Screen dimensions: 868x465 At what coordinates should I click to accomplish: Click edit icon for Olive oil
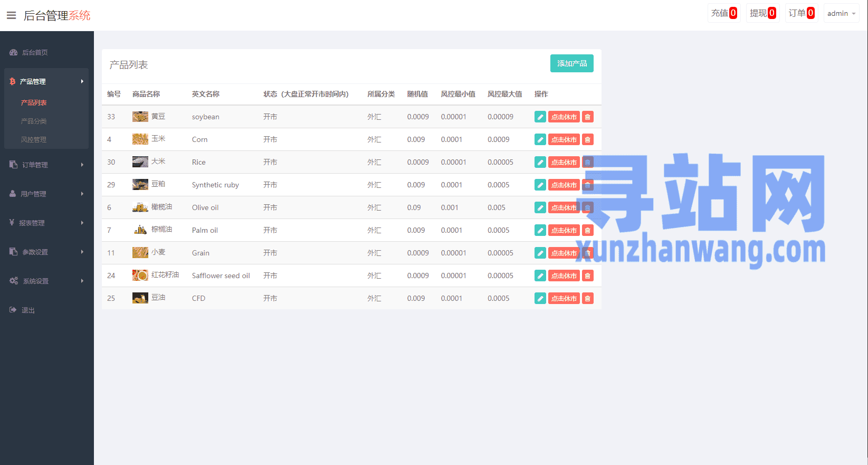click(540, 208)
